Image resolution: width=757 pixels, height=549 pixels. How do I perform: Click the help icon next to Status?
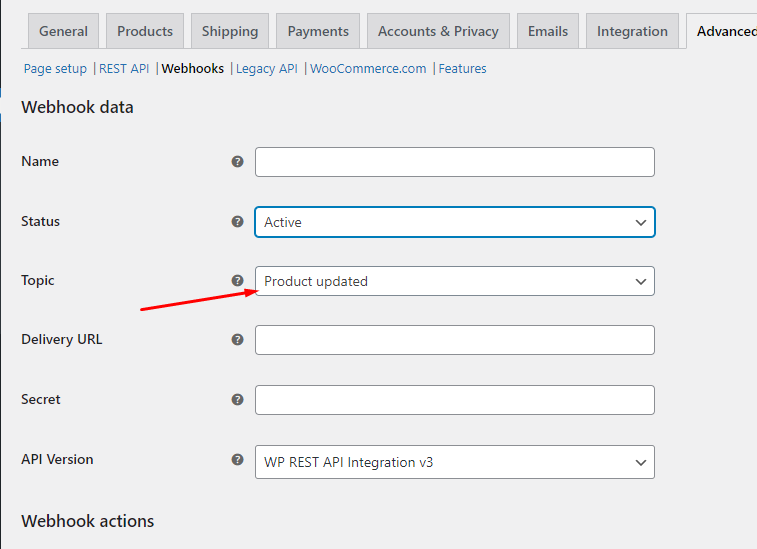point(237,222)
